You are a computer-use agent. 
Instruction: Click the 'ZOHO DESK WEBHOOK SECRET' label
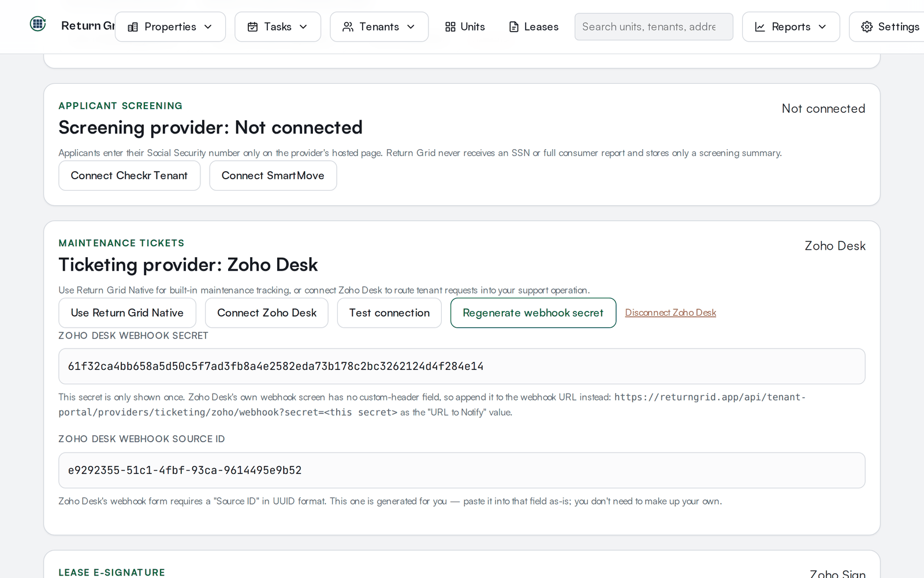pyautogui.click(x=133, y=336)
